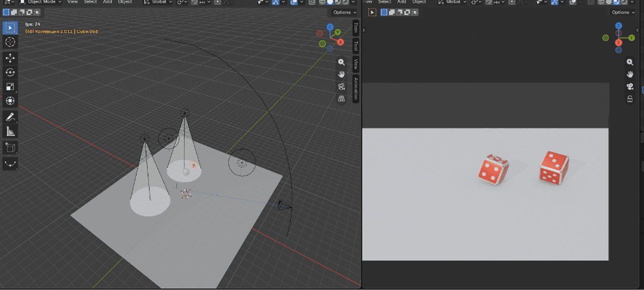Open the Options dropdown in right viewport

(x=623, y=12)
